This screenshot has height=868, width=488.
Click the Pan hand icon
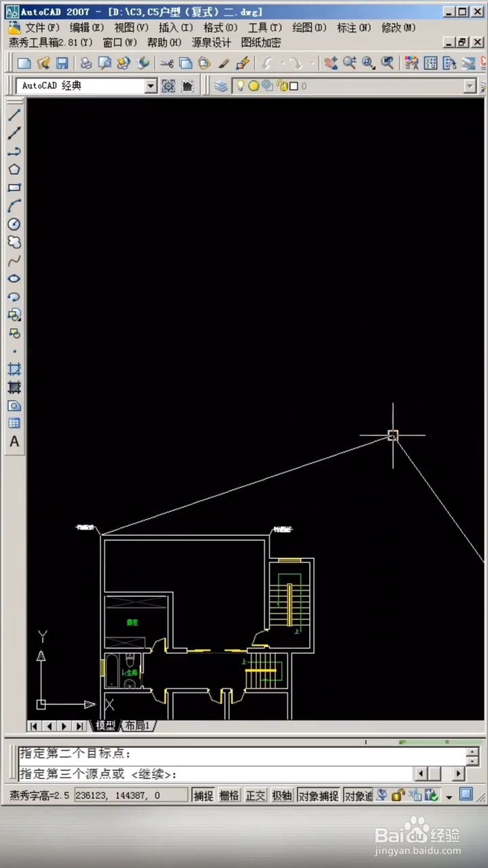330,64
